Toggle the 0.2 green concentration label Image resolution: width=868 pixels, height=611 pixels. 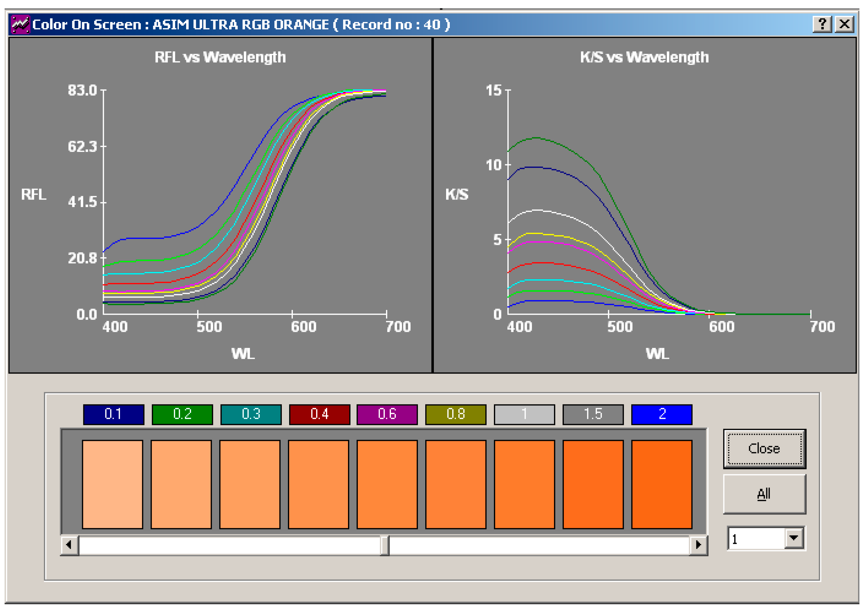[x=182, y=414]
